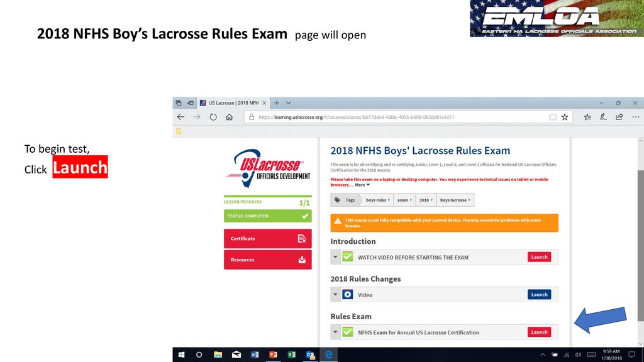
Task: Click the boys rules tag
Action: [377, 200]
